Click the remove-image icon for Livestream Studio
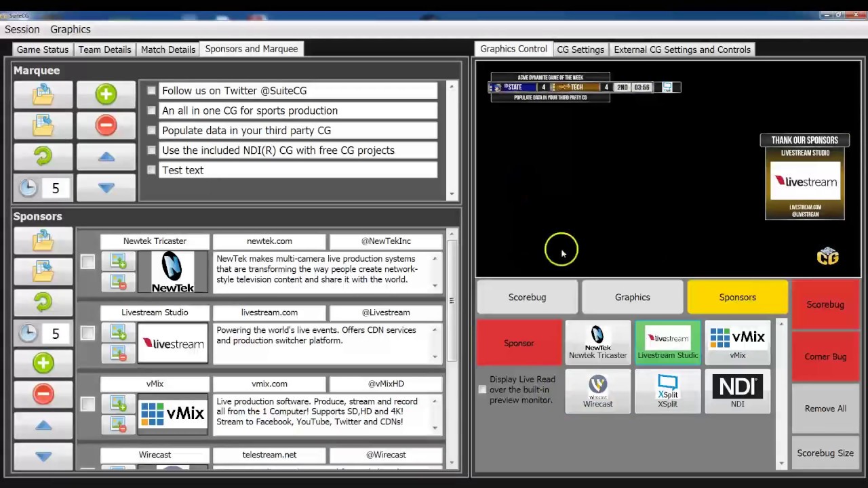 coord(119,353)
